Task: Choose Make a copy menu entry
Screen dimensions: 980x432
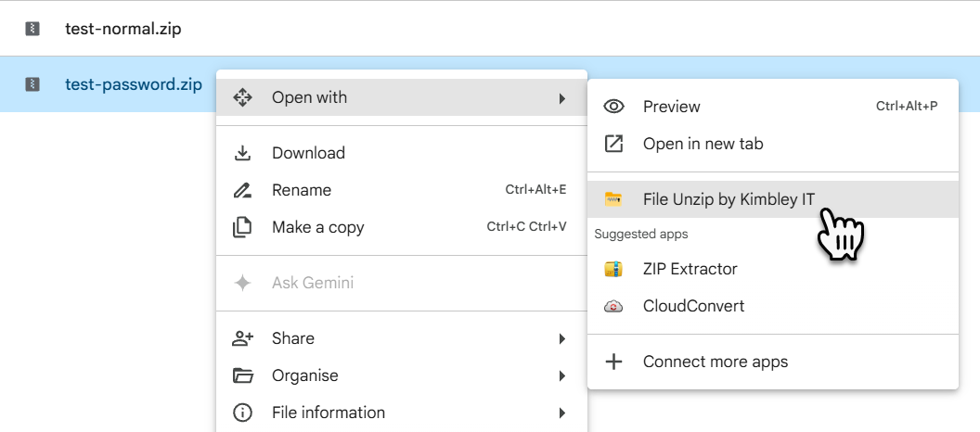Action: pyautogui.click(x=402, y=227)
